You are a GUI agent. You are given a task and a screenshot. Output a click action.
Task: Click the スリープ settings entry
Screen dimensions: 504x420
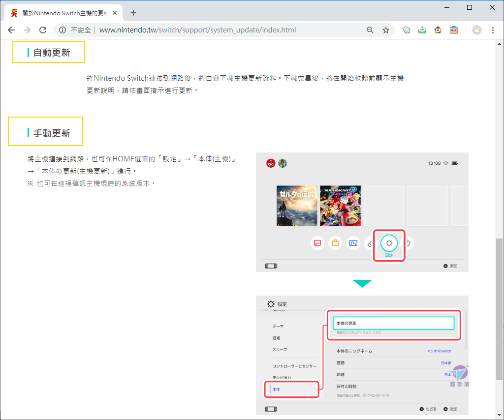(280, 349)
